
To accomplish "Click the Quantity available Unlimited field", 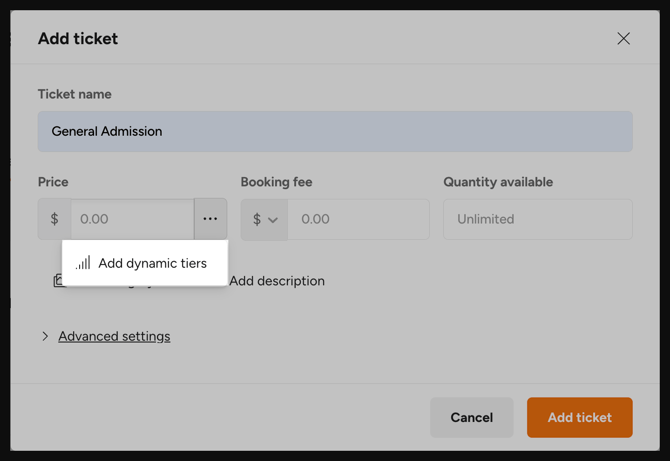I will pos(537,219).
